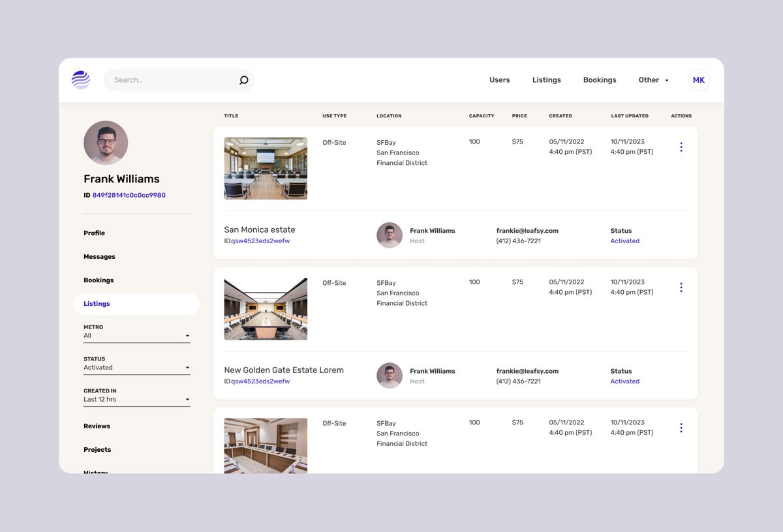Select Messages in the sidebar
Screen dimensions: 783x532
pos(99,257)
